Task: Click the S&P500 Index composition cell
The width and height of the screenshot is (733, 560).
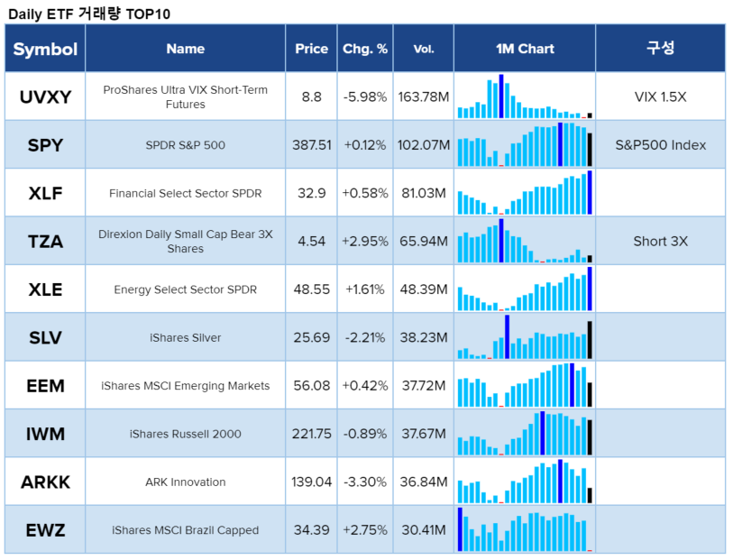Action: pos(661,145)
